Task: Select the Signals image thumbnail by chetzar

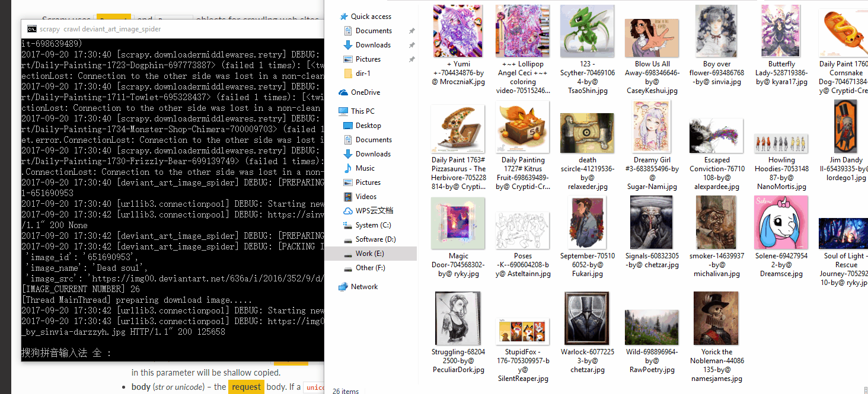Action: (652, 223)
